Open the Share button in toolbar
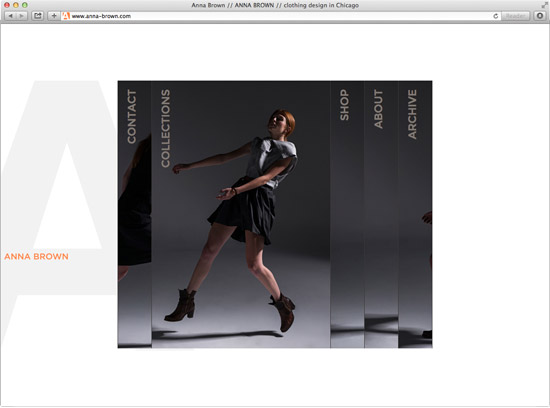This screenshot has width=550, height=408. click(x=38, y=16)
